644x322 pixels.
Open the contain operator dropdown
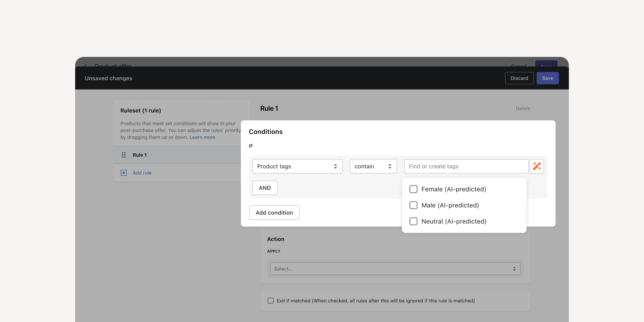coord(373,166)
